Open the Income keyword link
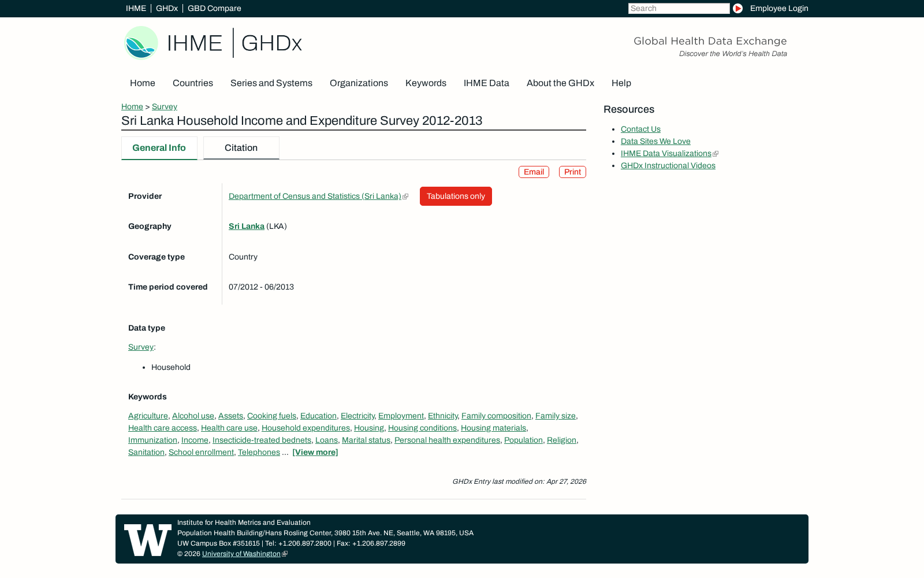This screenshot has width=924, height=578. (195, 440)
